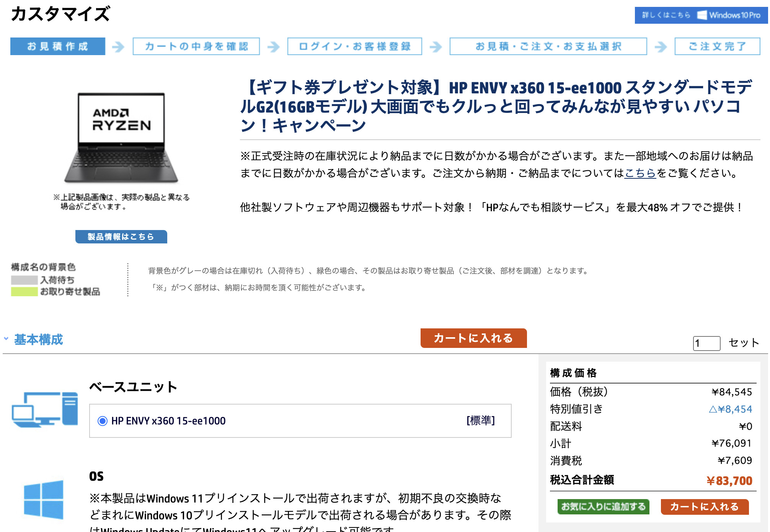
Task: Collapse the 基本構成 section chevron
Action: [6, 339]
